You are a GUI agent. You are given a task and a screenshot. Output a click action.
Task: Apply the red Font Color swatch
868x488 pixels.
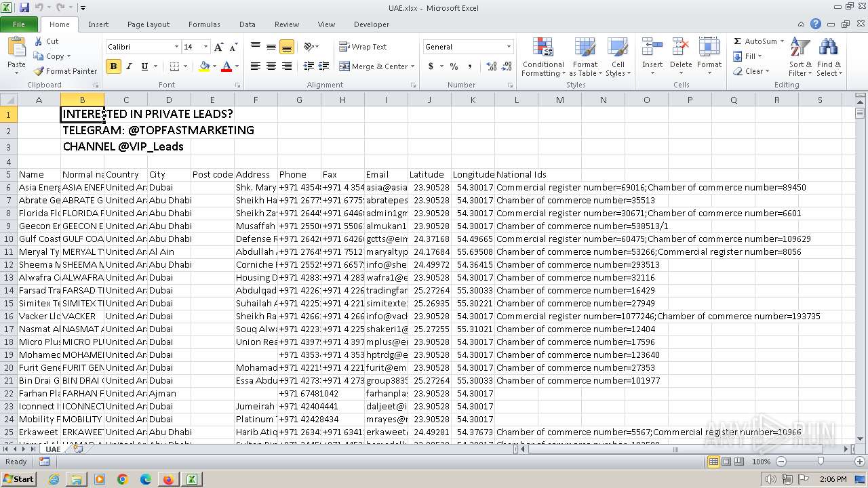[x=226, y=66]
